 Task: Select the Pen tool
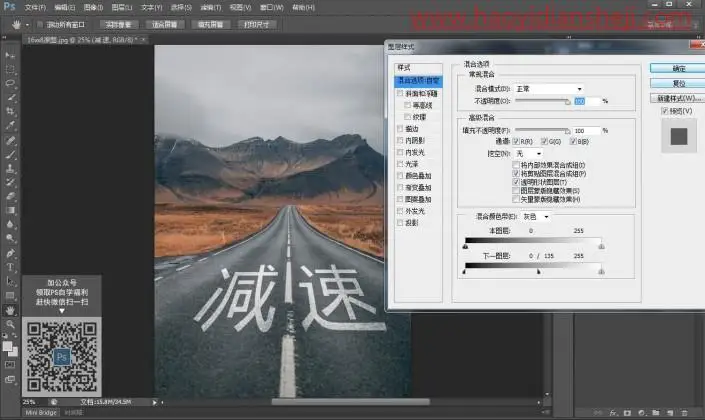click(10, 253)
